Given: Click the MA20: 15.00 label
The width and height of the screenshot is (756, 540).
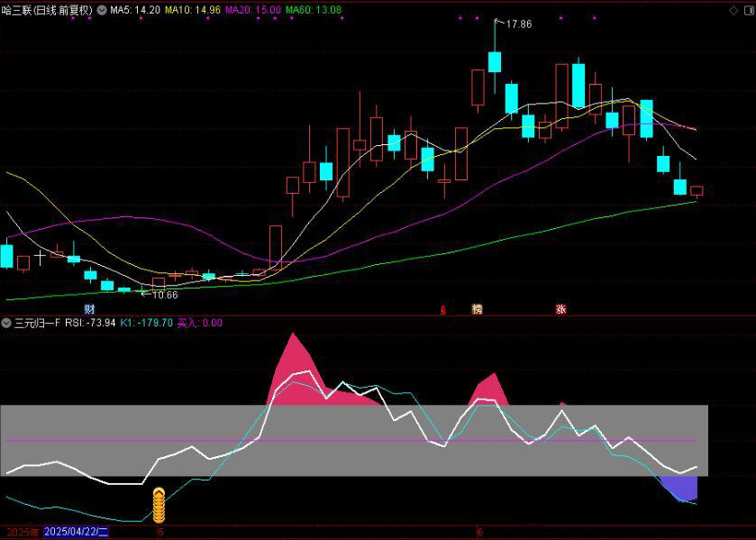Looking at the screenshot, I should pos(253,9).
